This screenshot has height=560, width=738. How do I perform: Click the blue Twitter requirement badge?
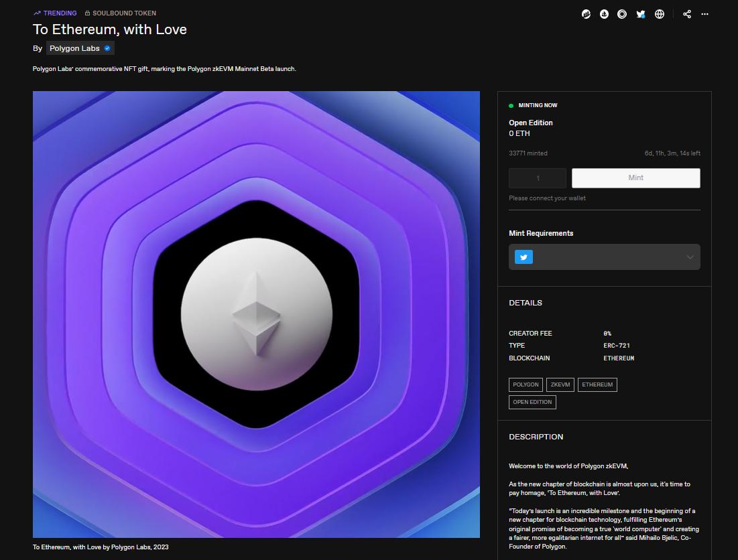click(524, 257)
